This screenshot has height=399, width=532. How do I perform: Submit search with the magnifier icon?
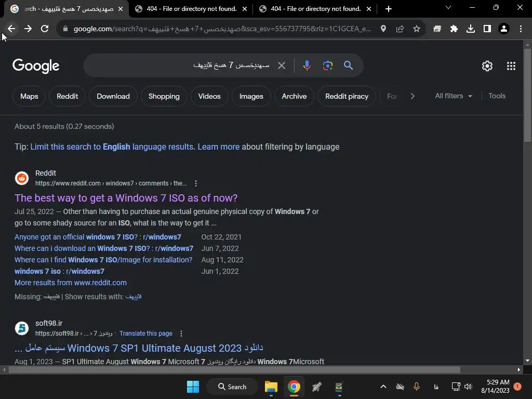349,65
